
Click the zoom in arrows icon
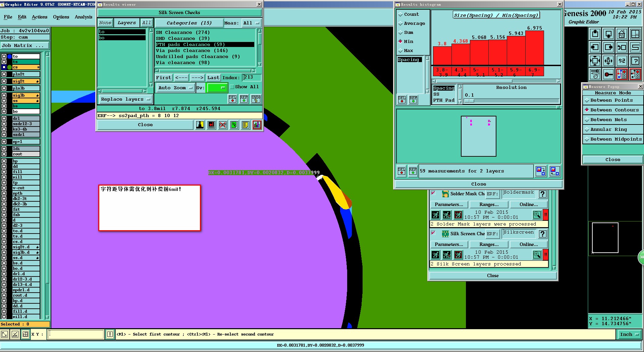point(595,61)
